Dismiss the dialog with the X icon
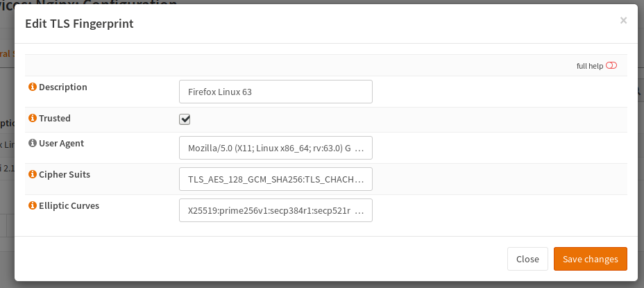 623,21
